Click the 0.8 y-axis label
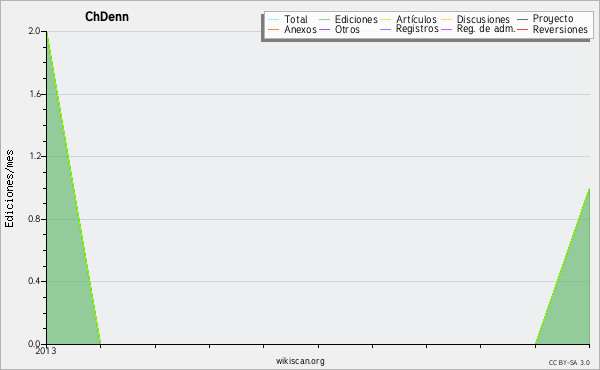600x370 pixels. [34, 219]
